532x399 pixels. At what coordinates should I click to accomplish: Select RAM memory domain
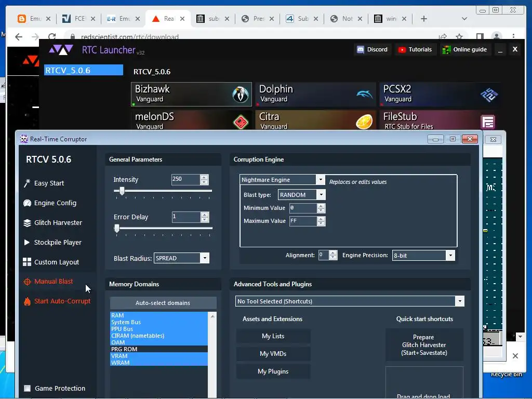point(159,315)
